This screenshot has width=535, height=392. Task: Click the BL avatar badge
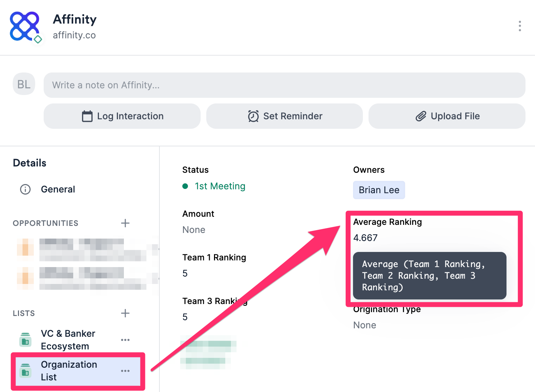[24, 84]
